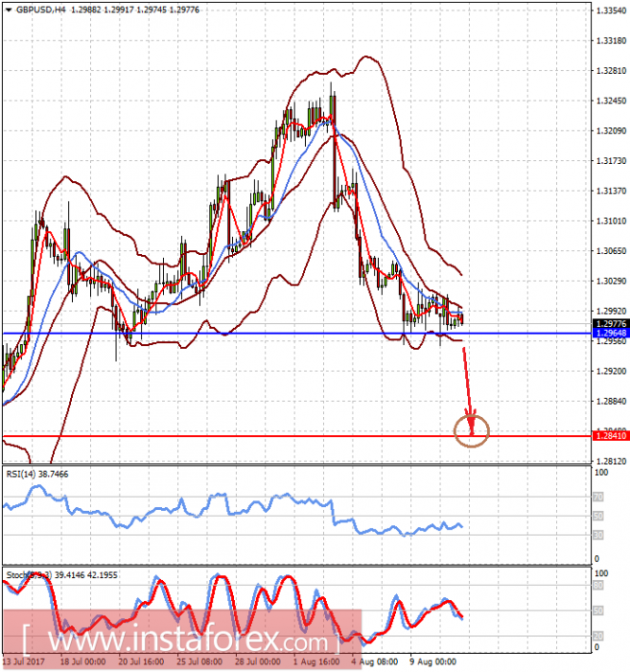630x672 pixels.
Task: Select the brown circle around target level
Action: tap(471, 431)
